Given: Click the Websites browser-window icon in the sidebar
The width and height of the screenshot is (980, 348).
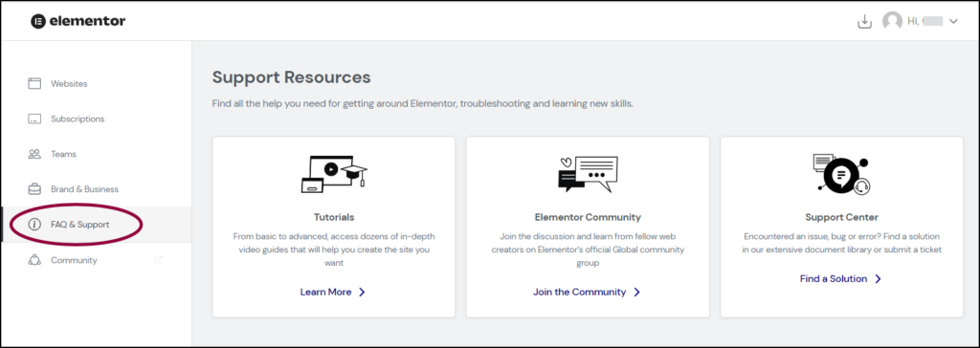Looking at the screenshot, I should pos(34,83).
